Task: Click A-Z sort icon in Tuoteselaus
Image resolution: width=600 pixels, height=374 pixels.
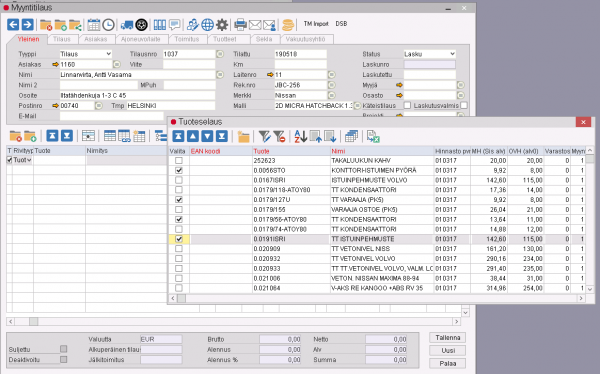Action: 300,136
